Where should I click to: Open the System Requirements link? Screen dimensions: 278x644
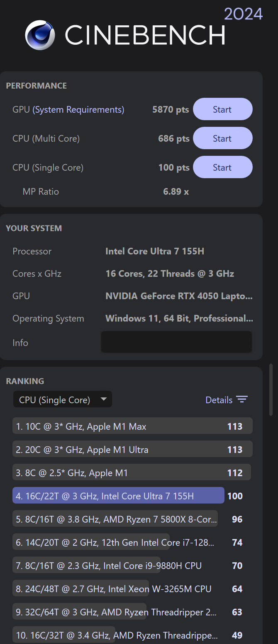coord(78,110)
